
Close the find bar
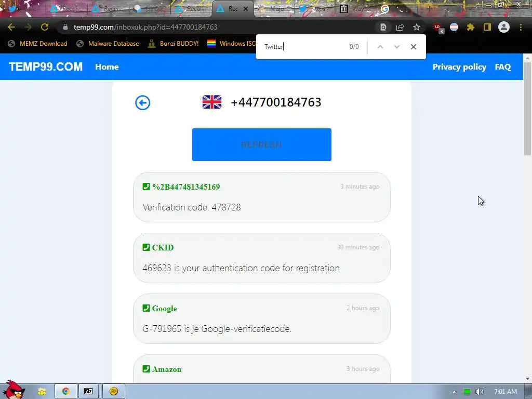pos(413,47)
